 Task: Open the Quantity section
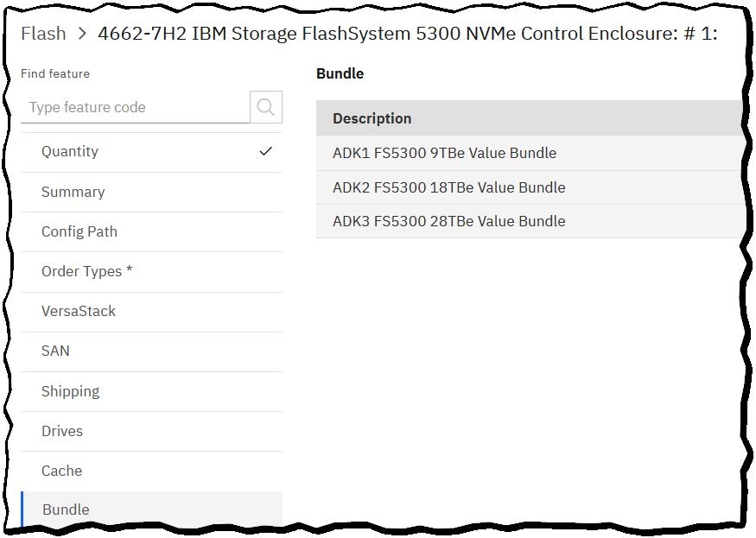click(x=70, y=151)
